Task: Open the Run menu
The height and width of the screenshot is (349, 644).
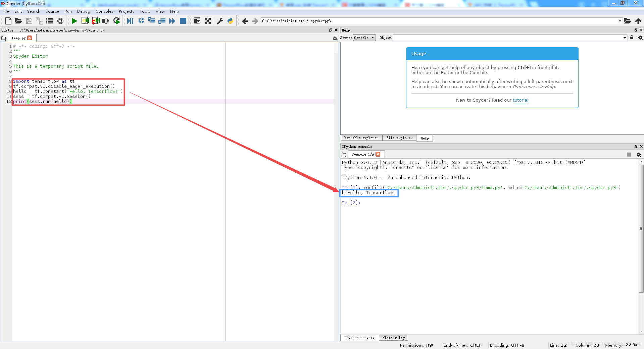Action: [68, 11]
